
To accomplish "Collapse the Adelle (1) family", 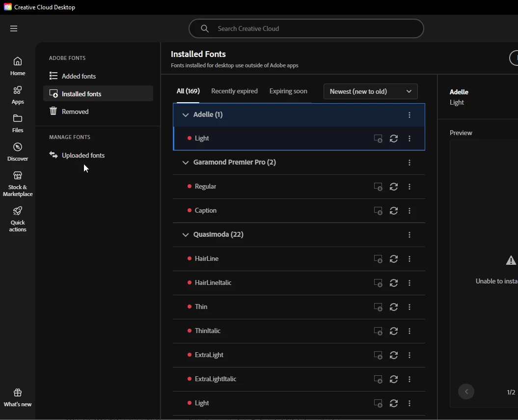I will coord(185,114).
